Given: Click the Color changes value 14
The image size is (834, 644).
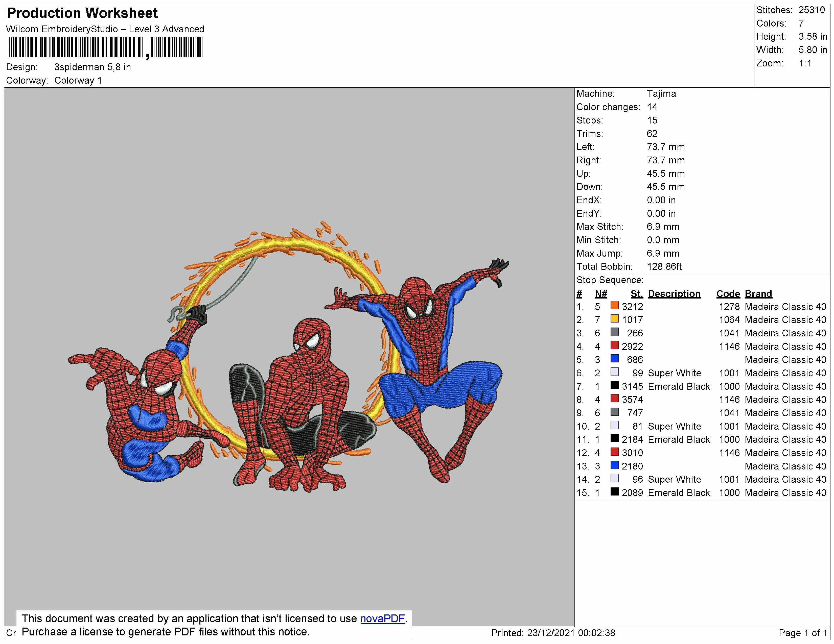Looking at the screenshot, I should click(x=652, y=107).
